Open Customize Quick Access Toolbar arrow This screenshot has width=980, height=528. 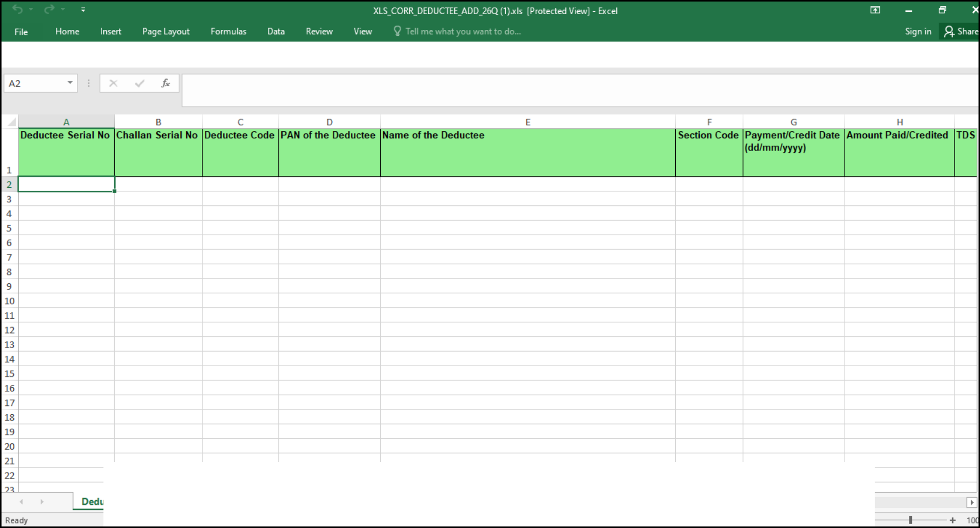83,9
